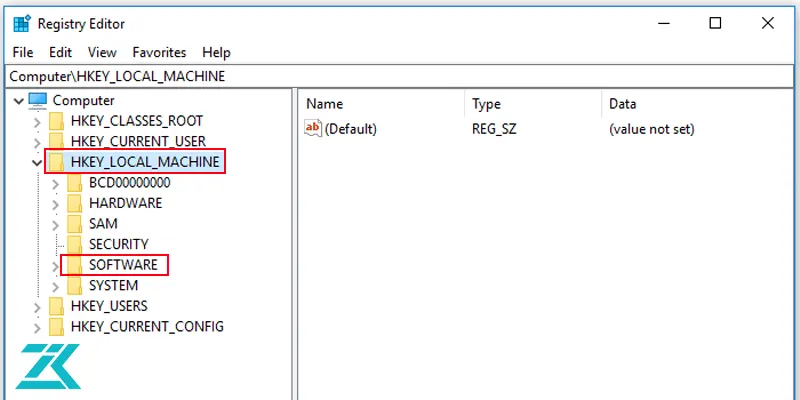Select the HKEY_CURRENT_CONFIG key
This screenshot has width=800, height=400.
click(147, 327)
